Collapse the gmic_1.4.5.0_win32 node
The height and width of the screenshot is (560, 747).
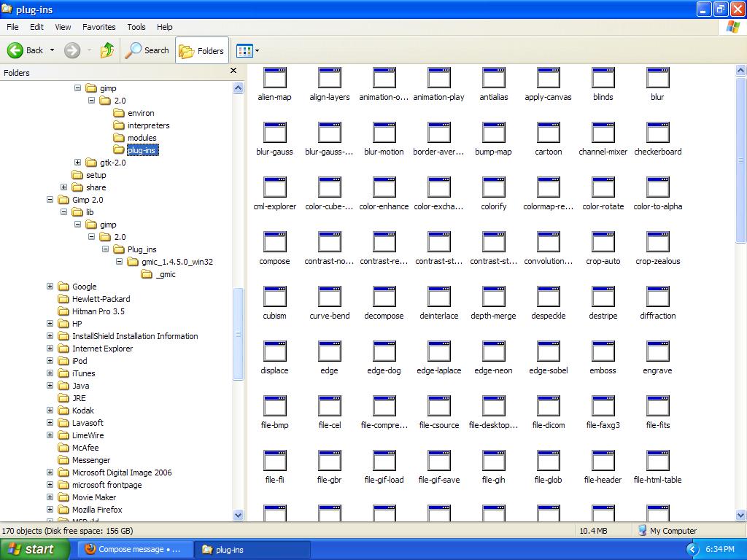coord(119,262)
